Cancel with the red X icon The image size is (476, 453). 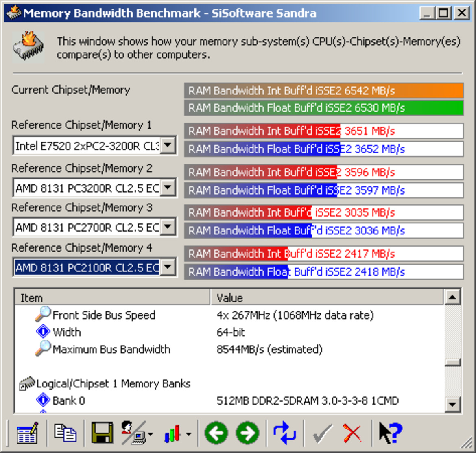pos(352,433)
